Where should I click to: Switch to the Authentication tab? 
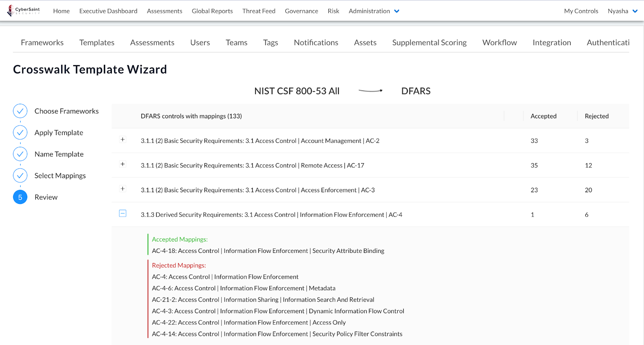[608, 42]
